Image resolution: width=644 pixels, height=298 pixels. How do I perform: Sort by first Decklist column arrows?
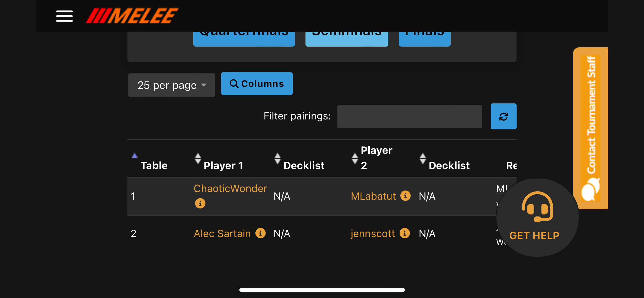[x=277, y=158]
